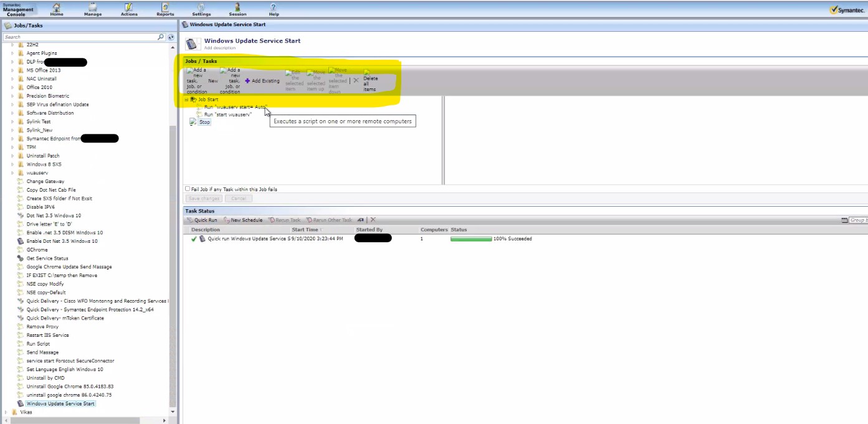
Task: Focus the Jobs/Tasks search field
Action: click(x=80, y=37)
